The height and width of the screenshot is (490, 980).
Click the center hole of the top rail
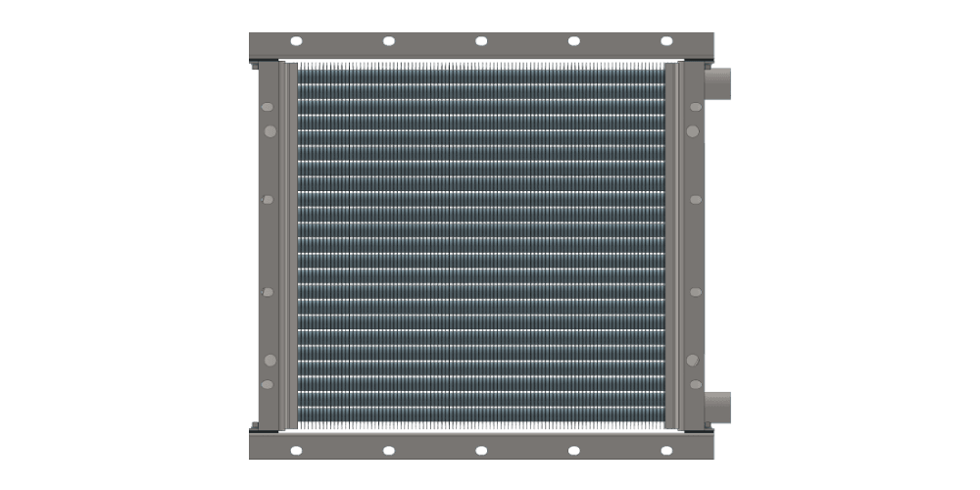pos(481,41)
